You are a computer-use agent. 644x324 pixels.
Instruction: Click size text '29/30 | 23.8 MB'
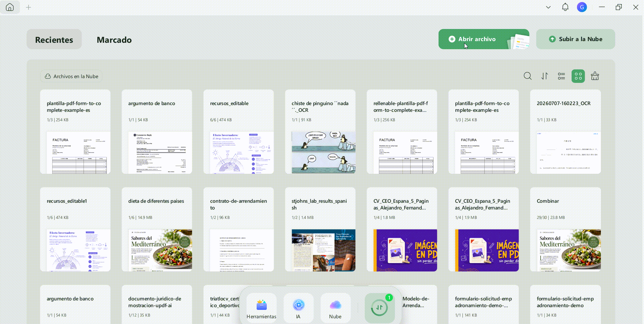pyautogui.click(x=551, y=218)
